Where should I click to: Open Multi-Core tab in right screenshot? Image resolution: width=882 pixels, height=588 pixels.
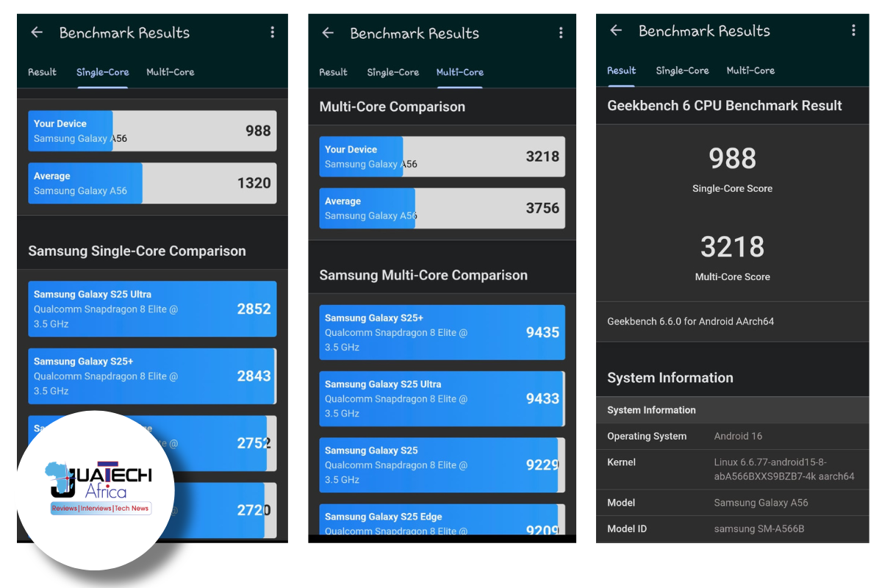pos(750,71)
